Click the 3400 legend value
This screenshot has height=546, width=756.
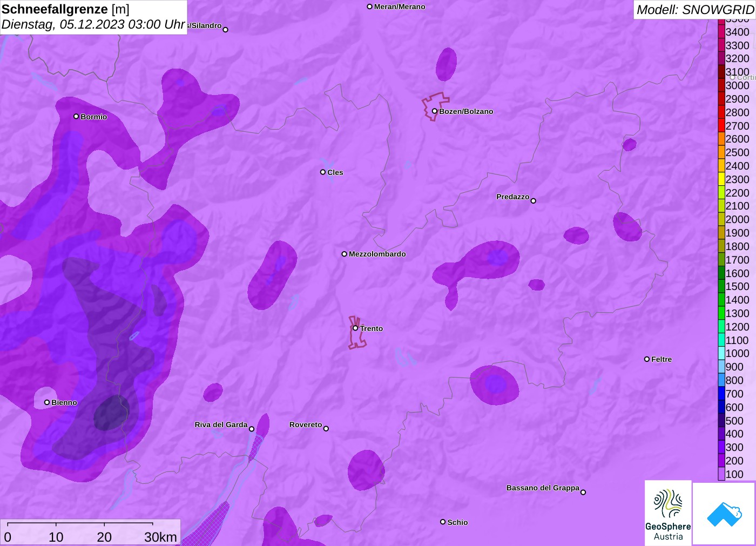click(x=737, y=32)
